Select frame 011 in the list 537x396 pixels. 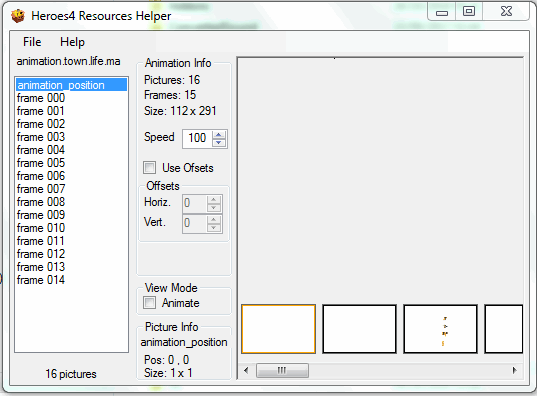point(71,241)
